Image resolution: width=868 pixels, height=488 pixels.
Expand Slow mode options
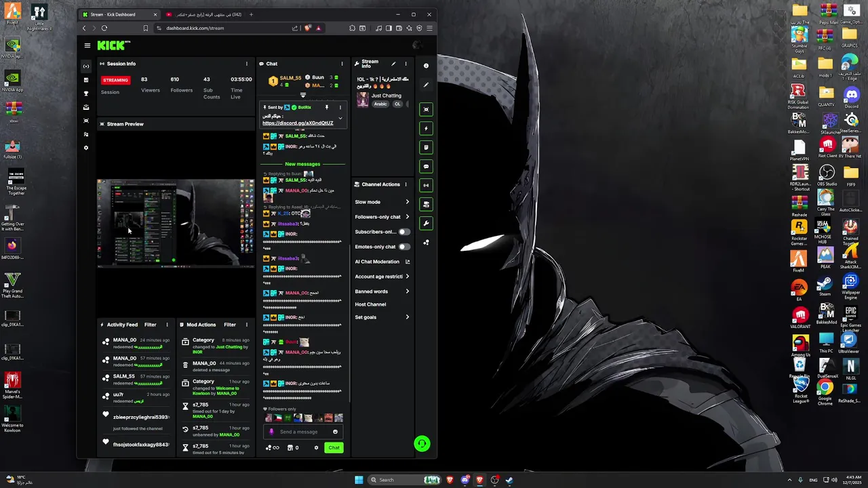382,202
